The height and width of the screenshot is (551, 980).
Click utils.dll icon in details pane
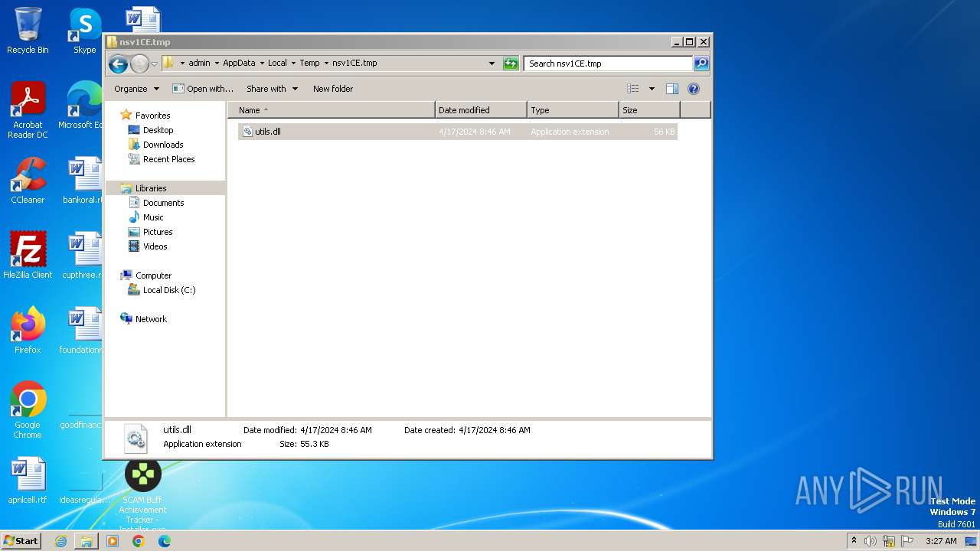pos(136,438)
